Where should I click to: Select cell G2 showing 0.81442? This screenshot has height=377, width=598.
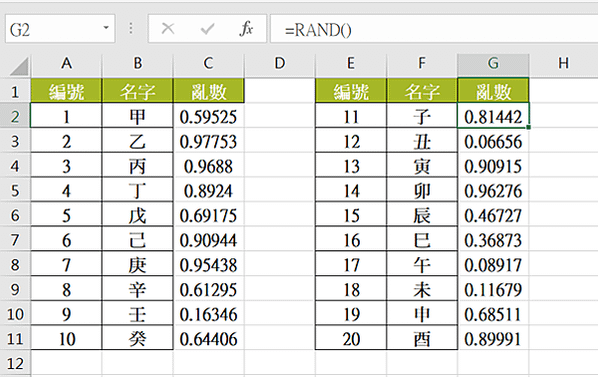pos(493,116)
